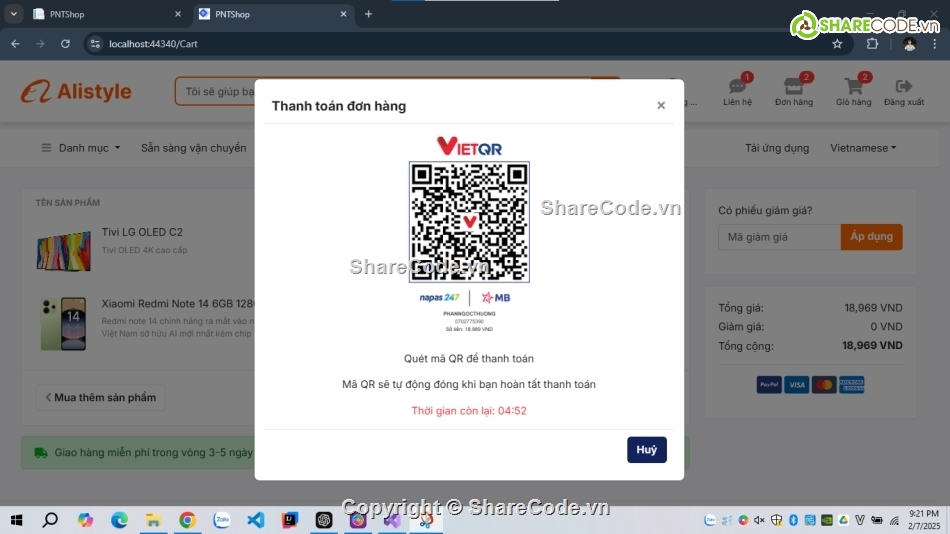
Task: Open the Xiaomi Redmi Note 14 product title
Action: click(178, 304)
